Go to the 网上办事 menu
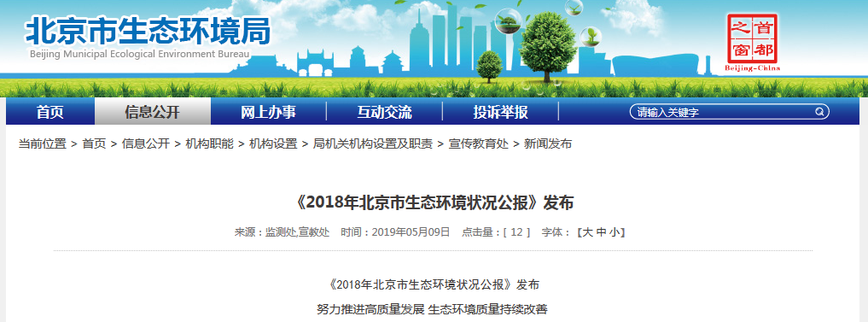 (269, 112)
